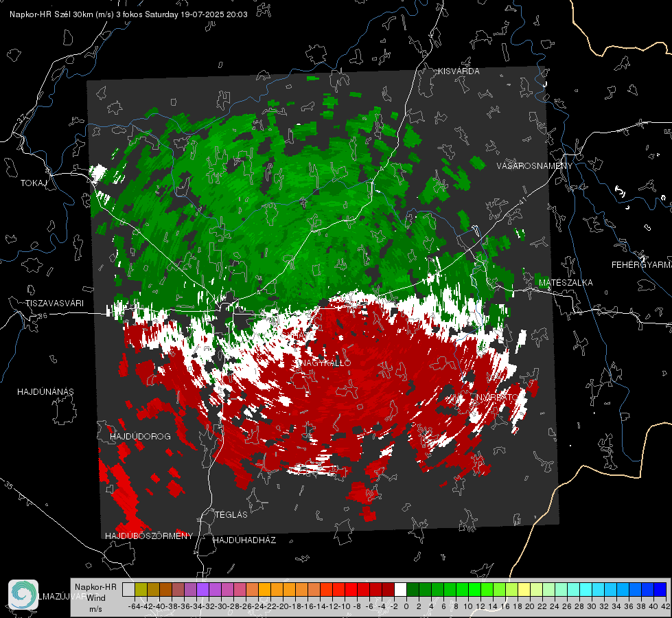672x618 pixels.
Task: Pick the dark red swatch between -4 and -2
Action: coord(388,589)
